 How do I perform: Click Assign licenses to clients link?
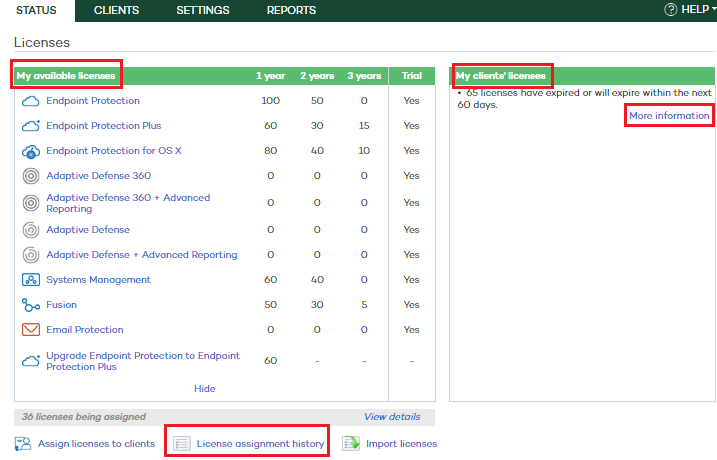point(96,444)
